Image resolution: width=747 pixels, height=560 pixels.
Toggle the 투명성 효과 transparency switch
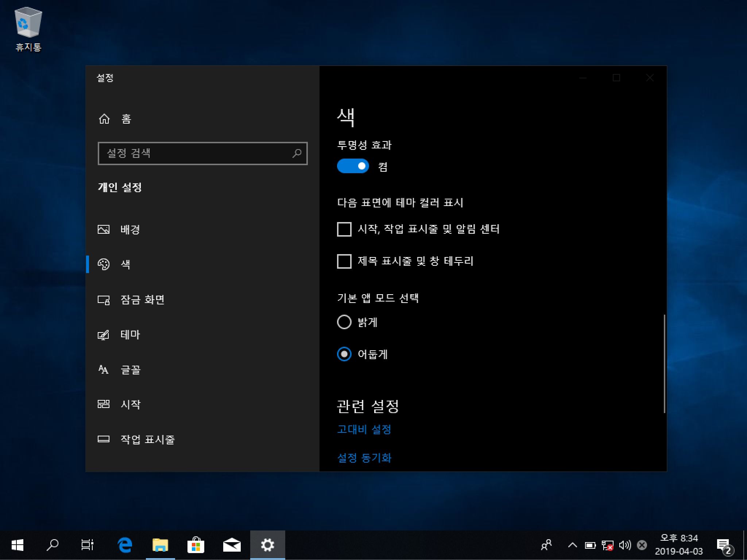pyautogui.click(x=353, y=166)
